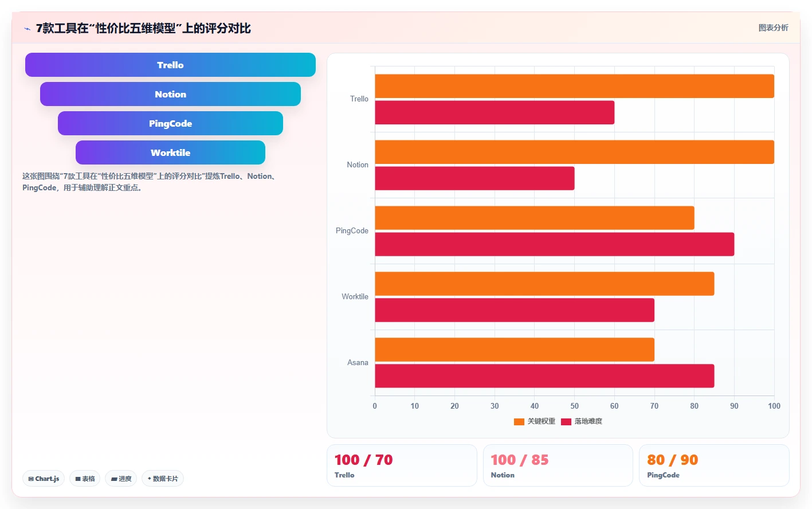The image size is (812, 509).
Task: Click the 60 tick on the x-axis
Action: (614, 406)
